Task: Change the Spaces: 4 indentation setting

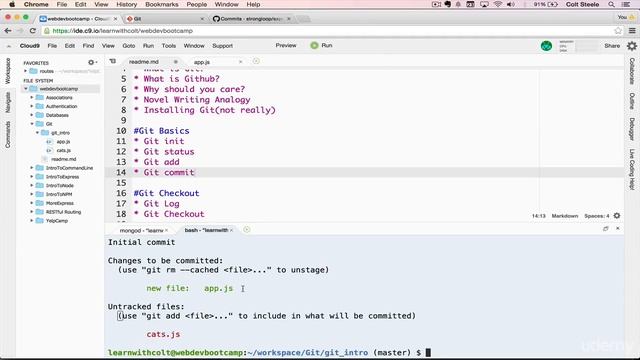Action: (596, 216)
